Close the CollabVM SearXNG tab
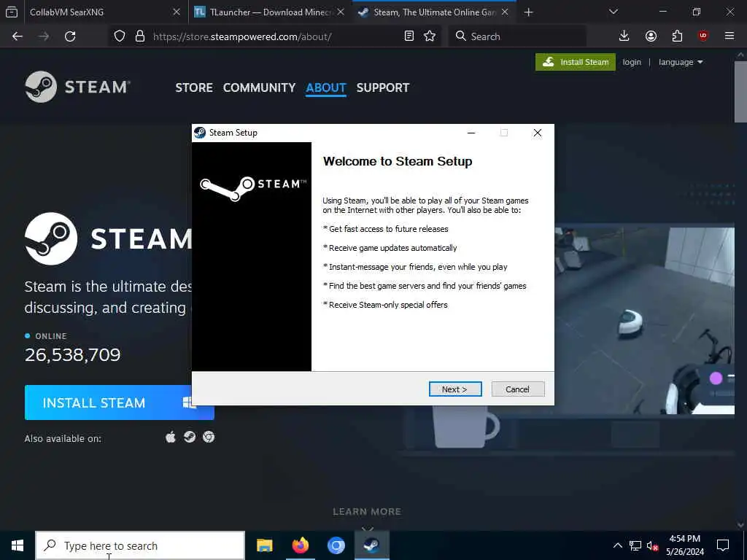 pos(177,12)
